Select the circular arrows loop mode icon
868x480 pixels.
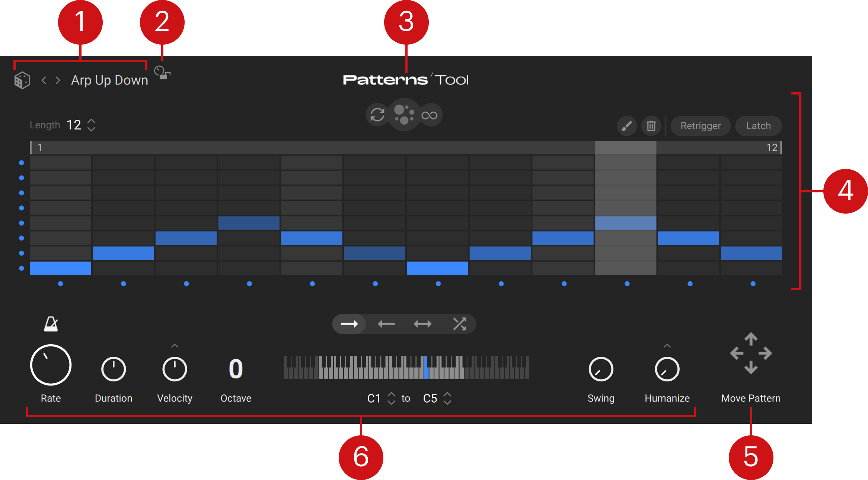point(377,115)
